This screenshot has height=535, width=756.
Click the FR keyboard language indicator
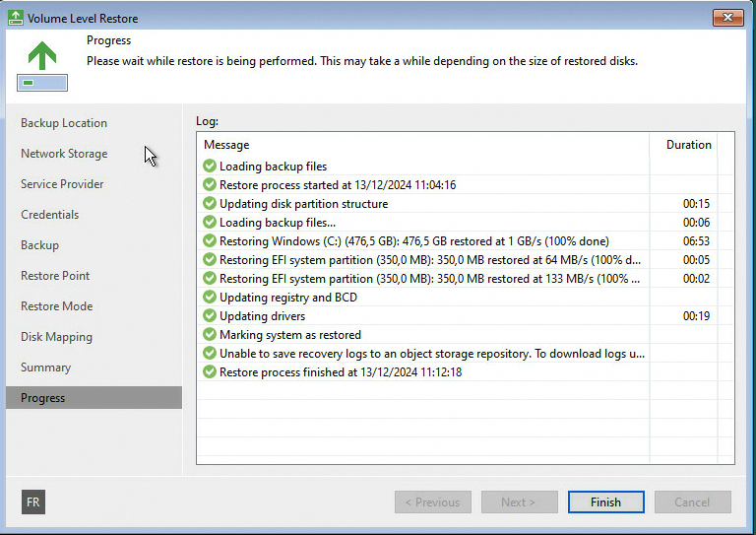pyautogui.click(x=33, y=502)
